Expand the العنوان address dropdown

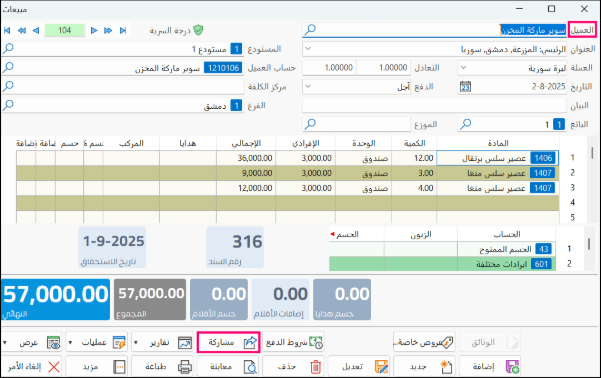click(308, 49)
